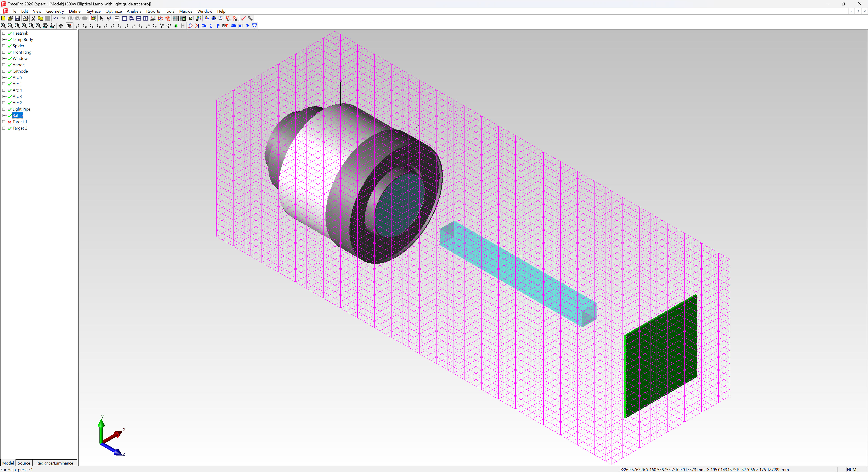868x472 pixels.
Task: Select the Heatsink tree label
Action: (x=20, y=33)
